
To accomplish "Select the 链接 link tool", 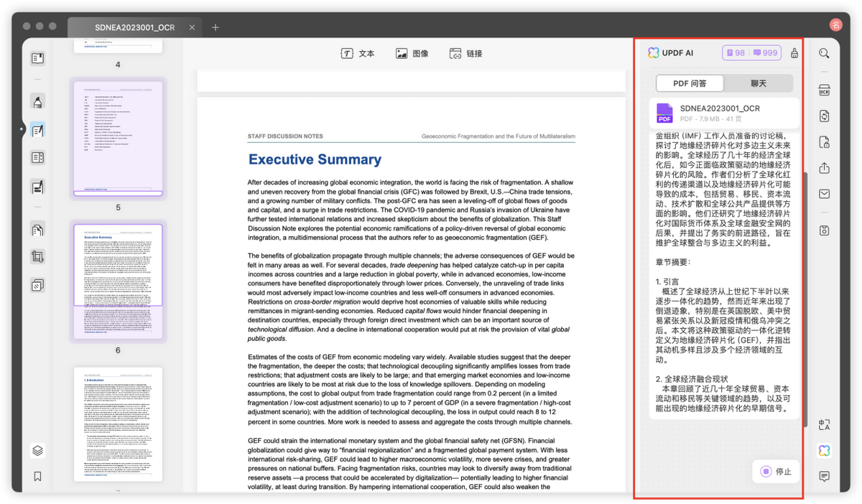I will 465,54.
